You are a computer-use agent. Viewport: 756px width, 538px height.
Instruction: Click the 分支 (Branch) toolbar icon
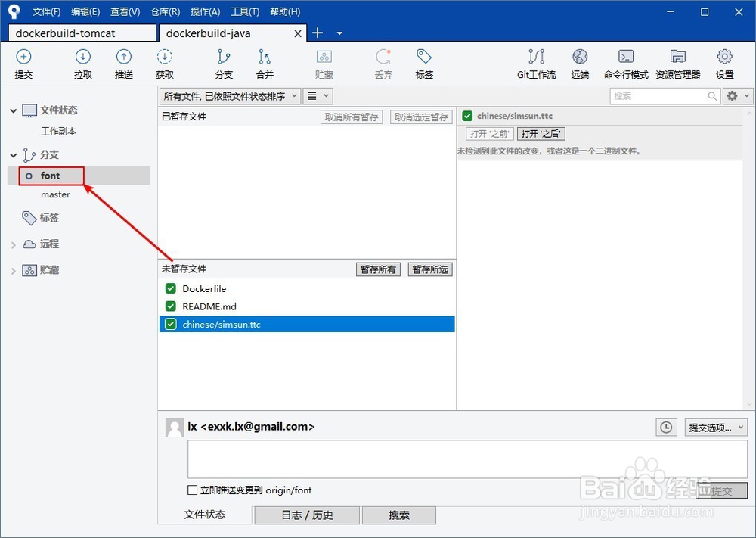click(x=224, y=57)
